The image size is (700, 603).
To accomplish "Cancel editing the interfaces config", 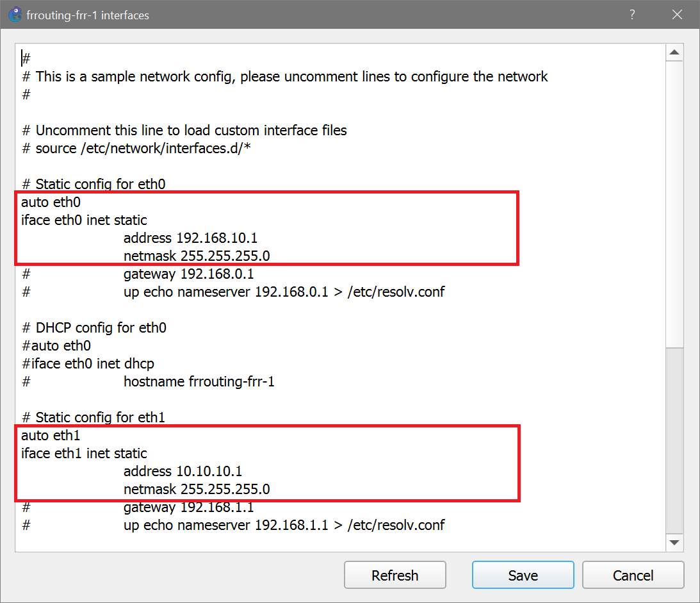I will pos(633,575).
